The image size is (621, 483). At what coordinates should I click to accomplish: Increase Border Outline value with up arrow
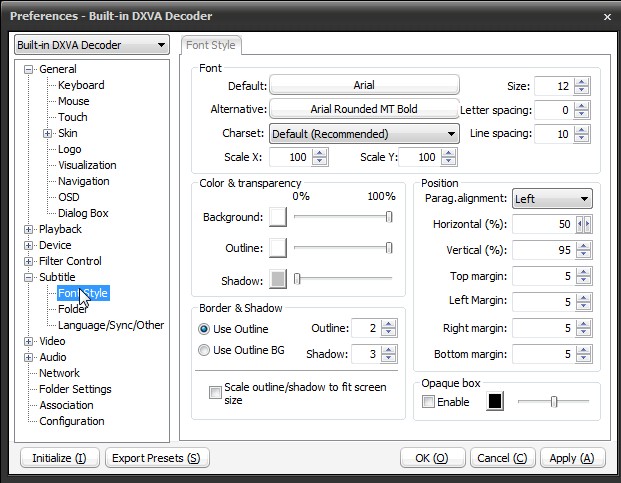388,324
